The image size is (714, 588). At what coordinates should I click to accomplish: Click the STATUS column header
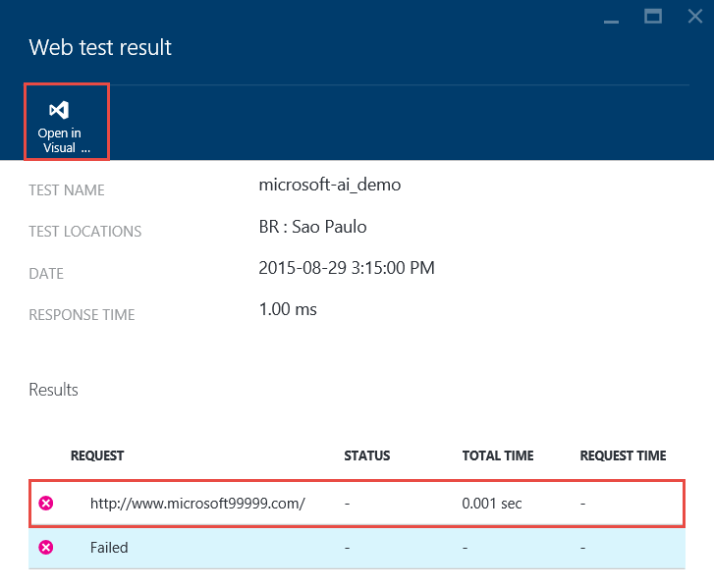coord(367,455)
